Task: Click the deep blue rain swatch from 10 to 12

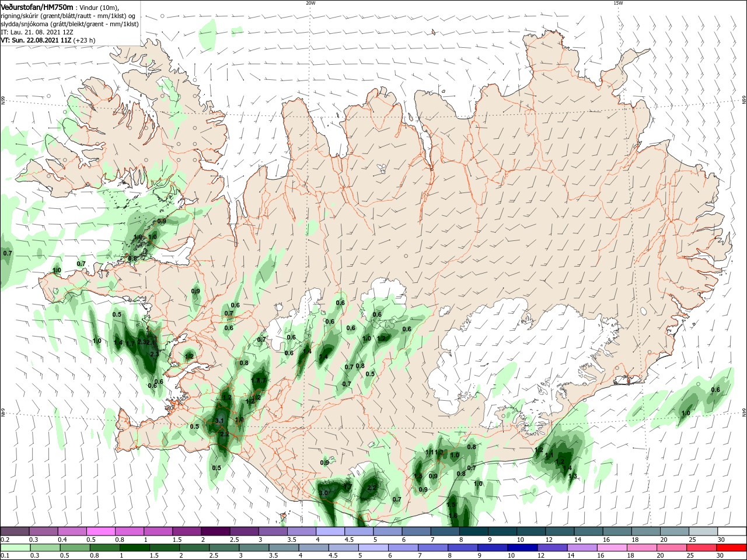Action: click(x=523, y=548)
